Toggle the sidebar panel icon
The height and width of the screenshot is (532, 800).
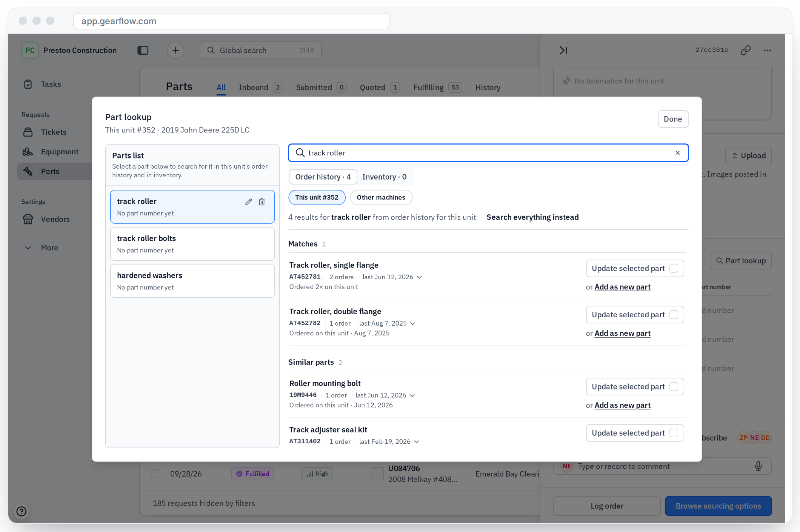coord(143,50)
